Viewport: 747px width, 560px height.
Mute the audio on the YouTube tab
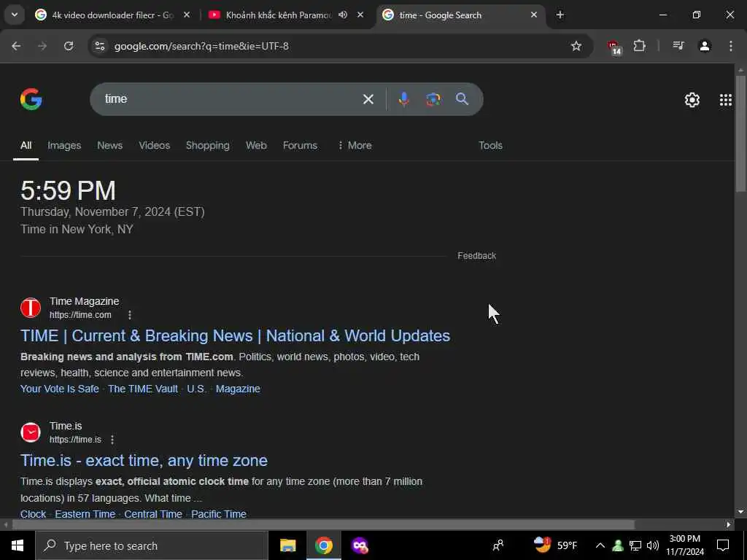[343, 15]
